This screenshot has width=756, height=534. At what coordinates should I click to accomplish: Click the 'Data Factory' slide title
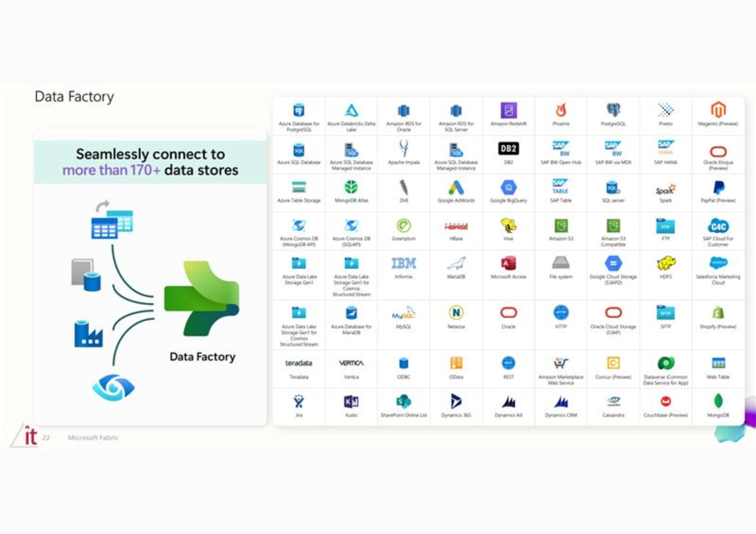point(74,97)
